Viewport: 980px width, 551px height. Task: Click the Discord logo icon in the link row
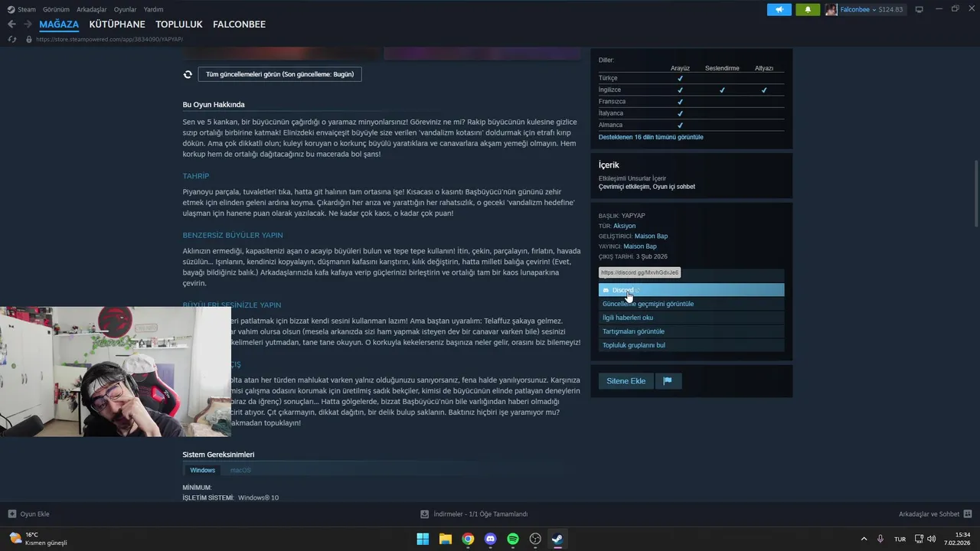click(606, 290)
